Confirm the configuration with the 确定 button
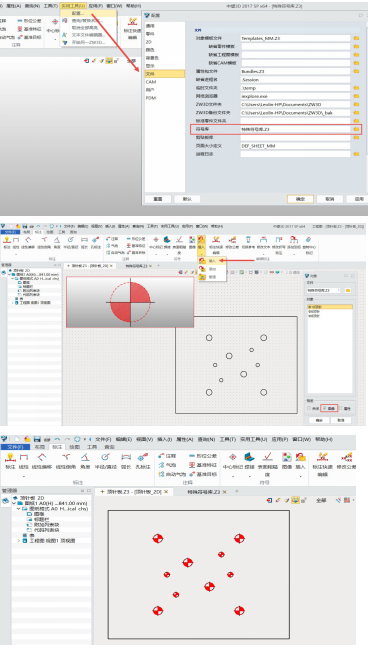 [300, 199]
